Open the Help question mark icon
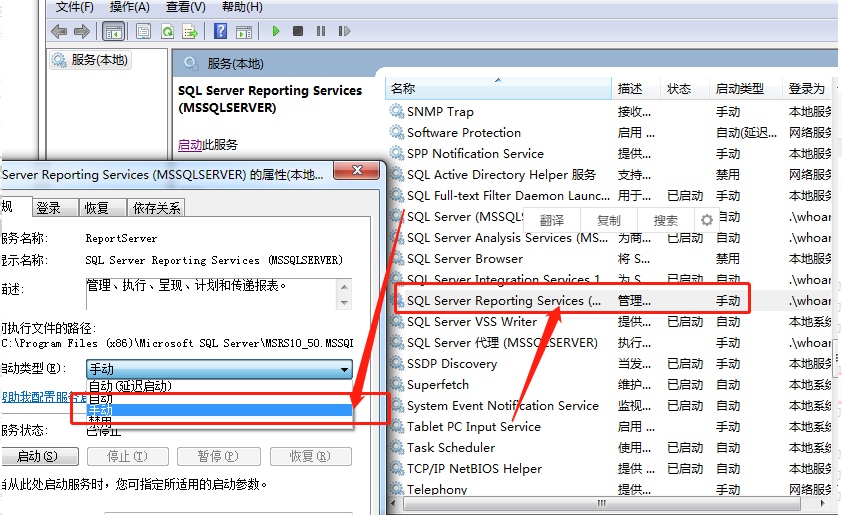This screenshot has height=515, width=842. pos(220,31)
